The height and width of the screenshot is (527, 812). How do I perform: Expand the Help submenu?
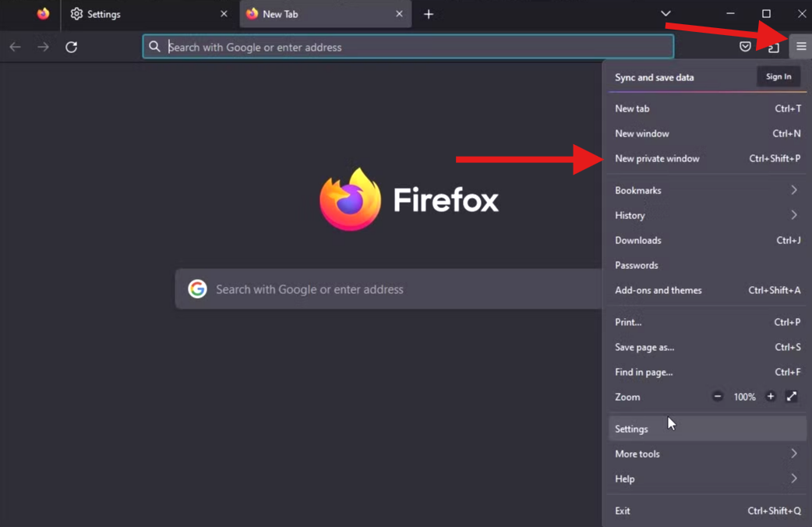pos(708,479)
